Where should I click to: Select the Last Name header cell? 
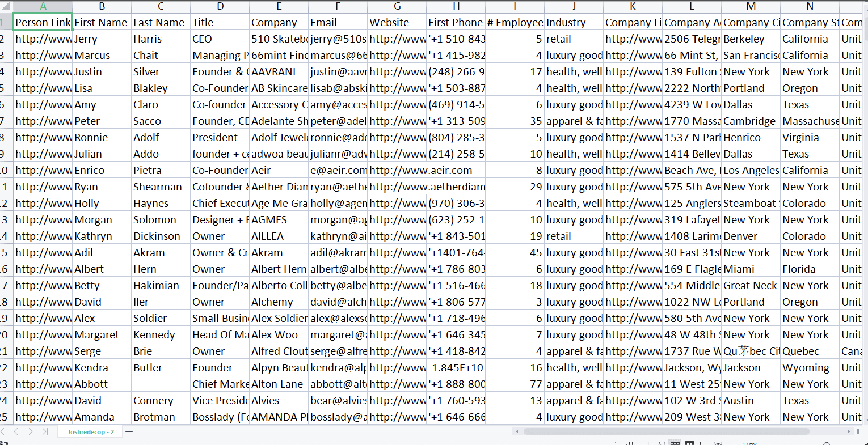(161, 22)
